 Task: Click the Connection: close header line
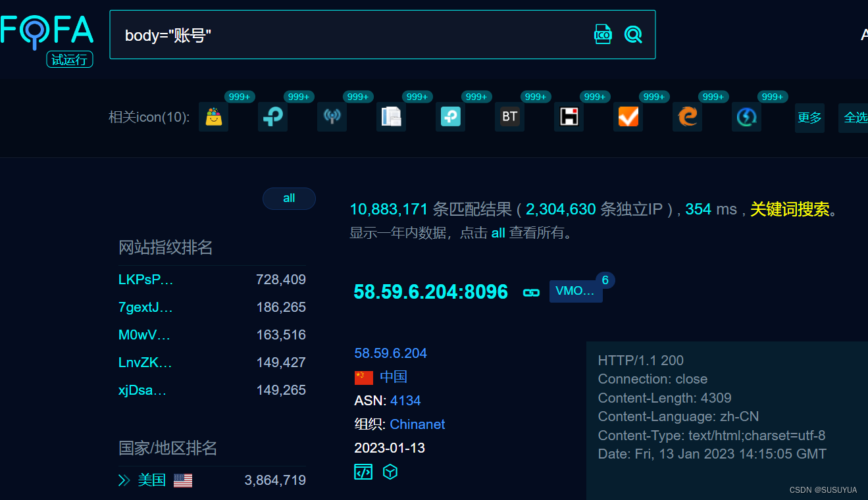[653, 379]
